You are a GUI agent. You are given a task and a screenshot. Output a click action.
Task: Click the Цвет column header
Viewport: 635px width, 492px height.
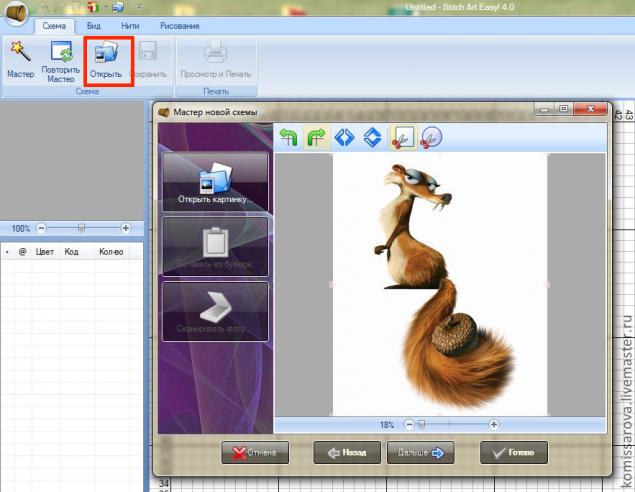click(45, 252)
